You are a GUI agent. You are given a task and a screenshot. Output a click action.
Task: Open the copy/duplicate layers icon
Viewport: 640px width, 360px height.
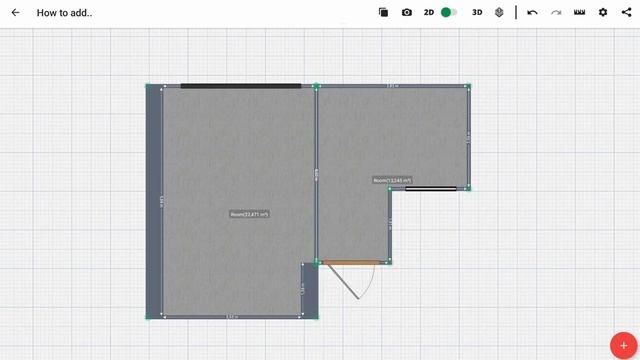pyautogui.click(x=383, y=13)
